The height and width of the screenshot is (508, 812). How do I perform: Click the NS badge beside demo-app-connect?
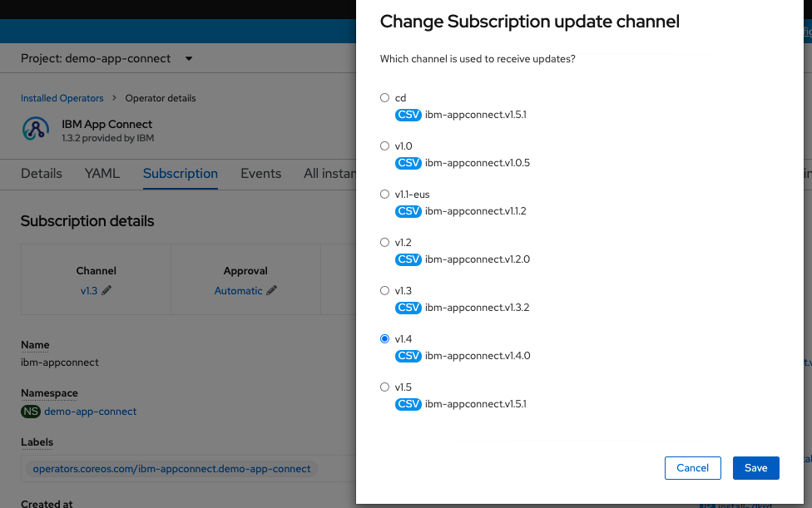(x=32, y=411)
